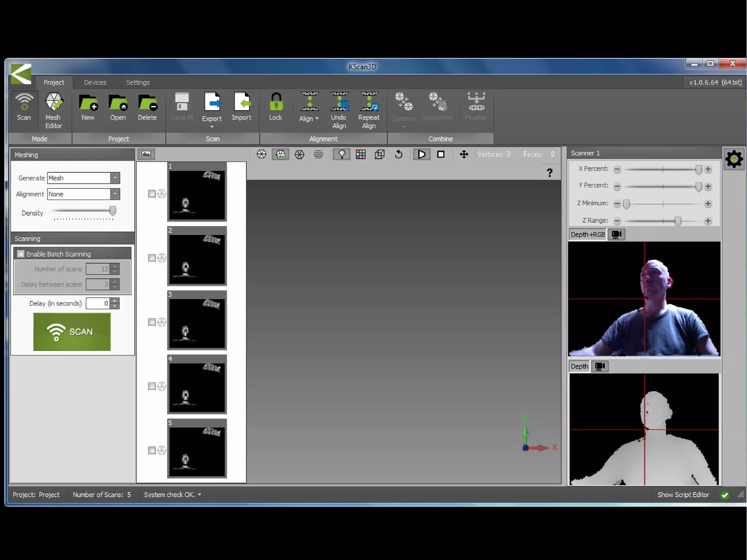Click the Repeat Align icon

[369, 110]
